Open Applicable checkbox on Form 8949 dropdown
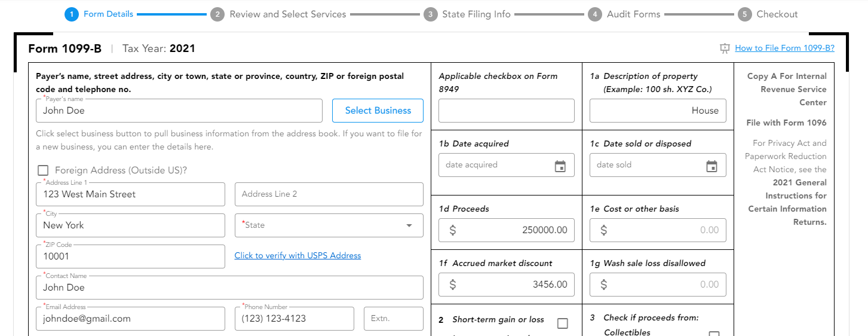The width and height of the screenshot is (868, 336). pyautogui.click(x=507, y=111)
